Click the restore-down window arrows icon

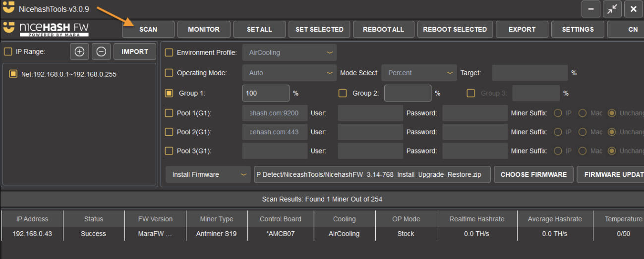[612, 9]
